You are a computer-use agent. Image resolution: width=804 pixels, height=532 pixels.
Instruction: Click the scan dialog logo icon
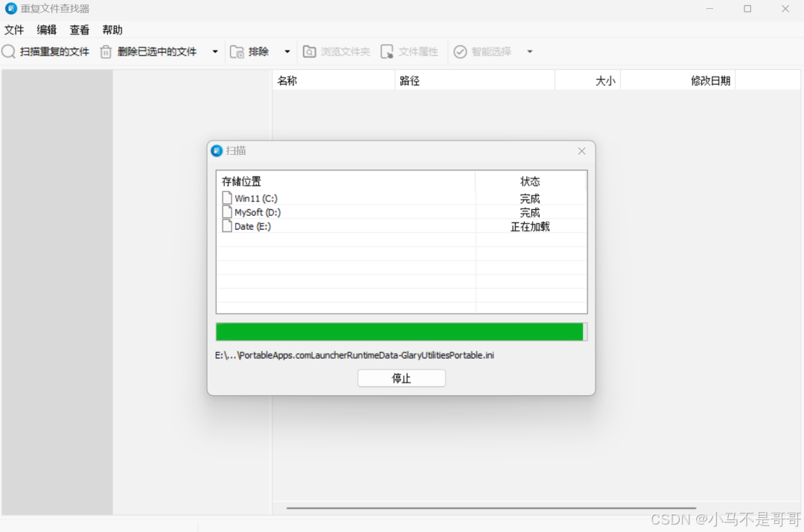coord(217,151)
